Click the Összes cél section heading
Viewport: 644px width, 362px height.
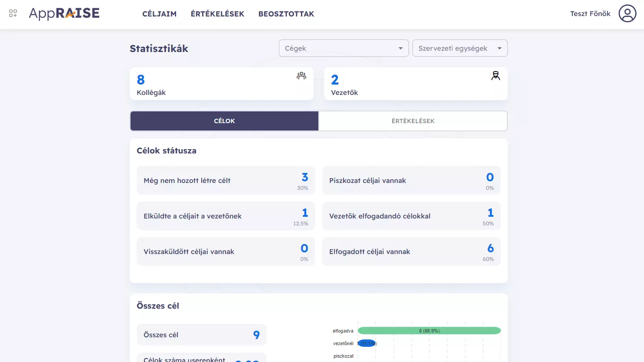[158, 306]
